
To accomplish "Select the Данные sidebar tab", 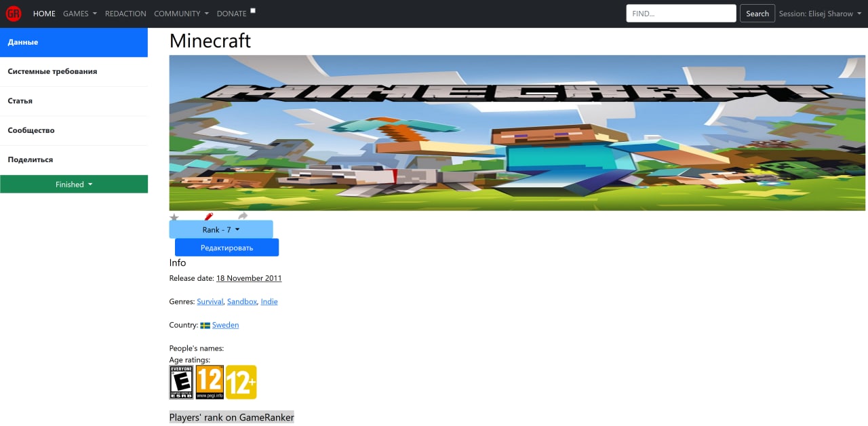I will [x=74, y=42].
